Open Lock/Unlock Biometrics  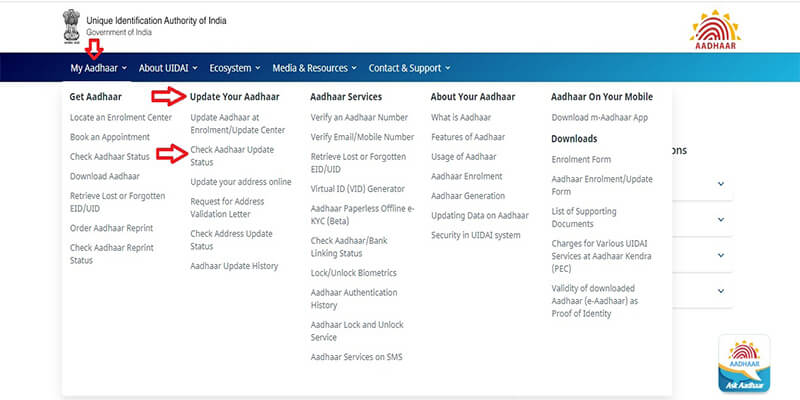point(354,273)
